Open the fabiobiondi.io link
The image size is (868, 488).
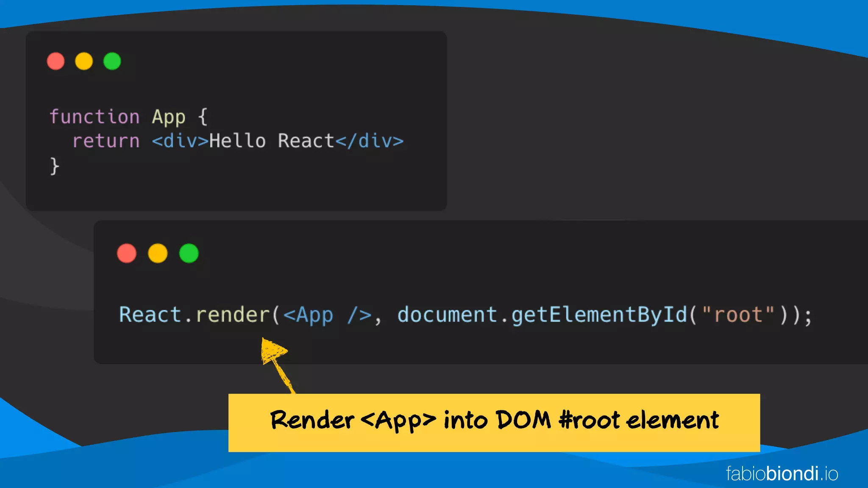point(782,474)
